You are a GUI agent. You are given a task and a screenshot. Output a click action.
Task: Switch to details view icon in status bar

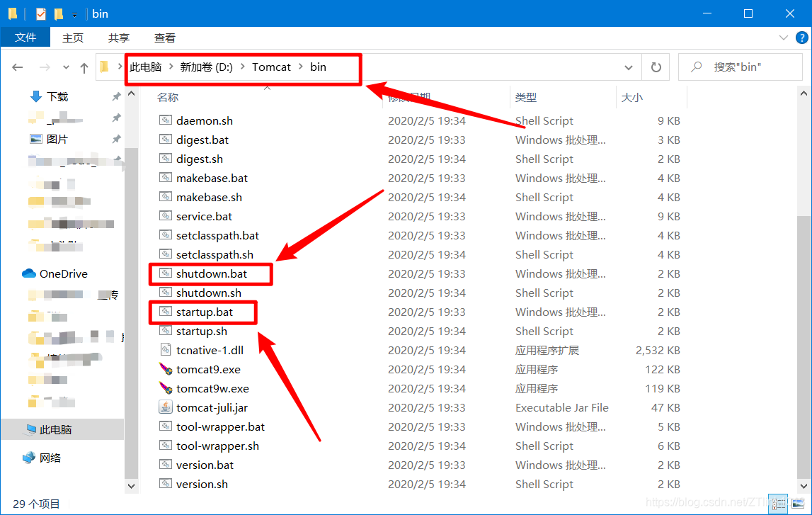[x=779, y=504]
